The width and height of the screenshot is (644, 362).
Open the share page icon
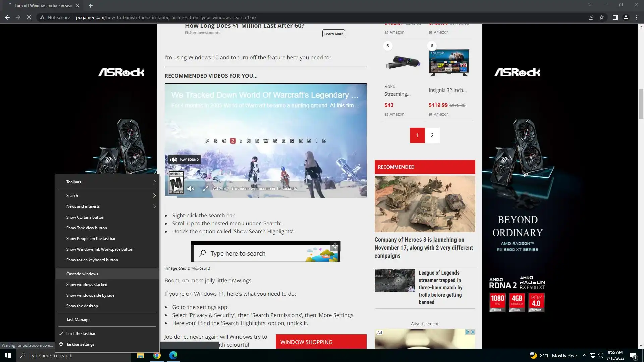coord(591,17)
